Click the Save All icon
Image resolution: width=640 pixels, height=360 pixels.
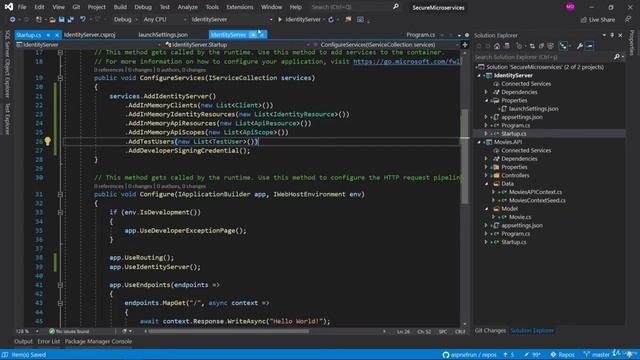[71, 19]
